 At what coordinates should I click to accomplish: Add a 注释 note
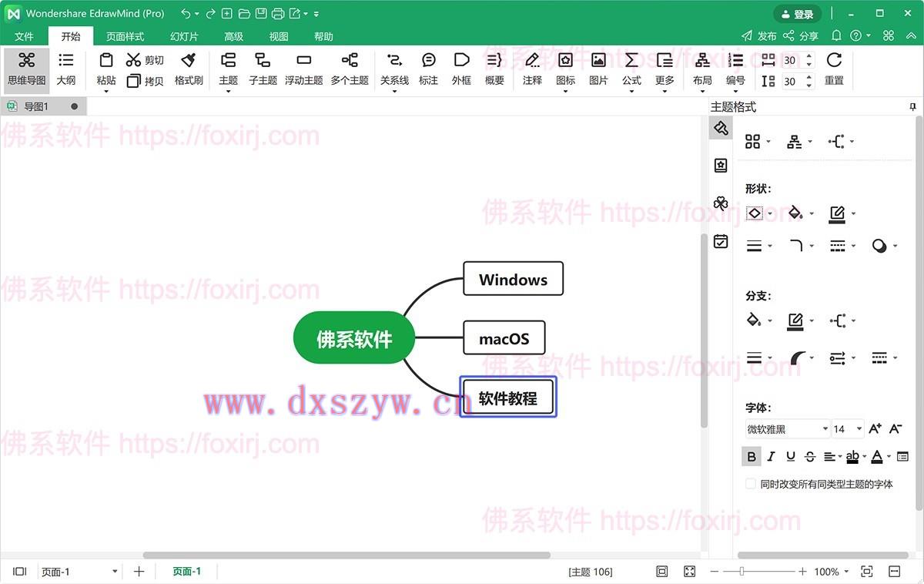click(x=532, y=69)
